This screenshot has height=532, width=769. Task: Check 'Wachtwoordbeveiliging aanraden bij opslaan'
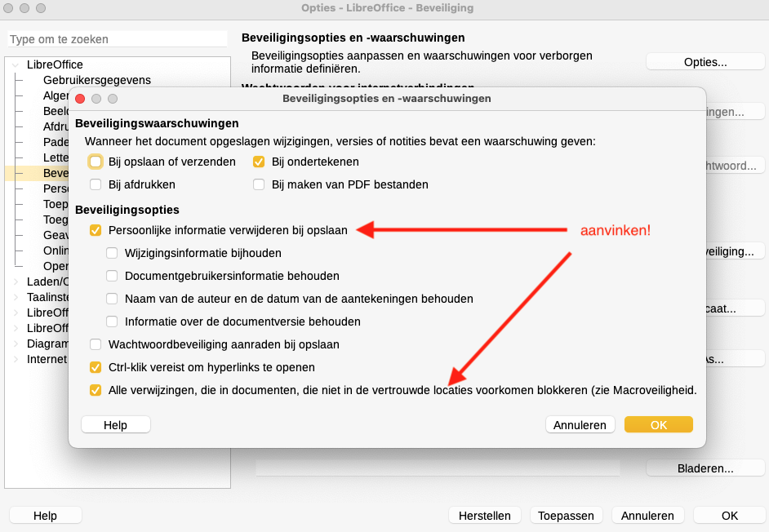pos(96,344)
